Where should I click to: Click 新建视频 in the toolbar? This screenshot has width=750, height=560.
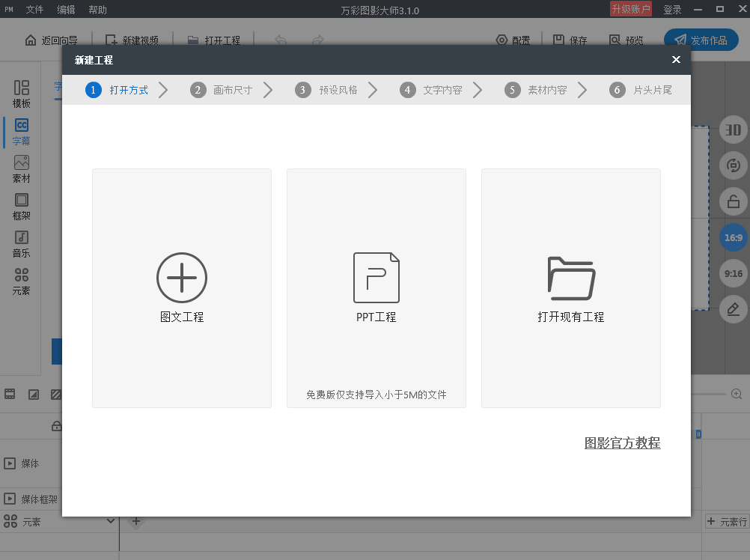tap(132, 40)
